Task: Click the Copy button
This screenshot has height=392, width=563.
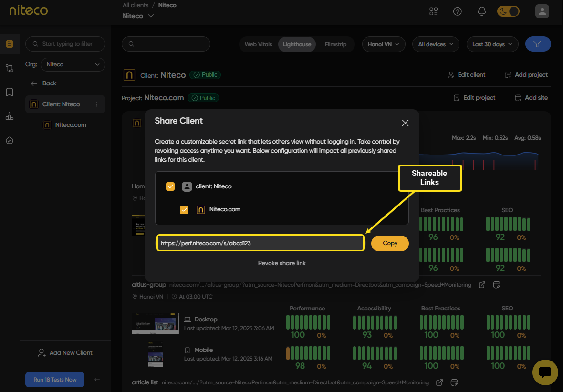Action: [x=390, y=243]
